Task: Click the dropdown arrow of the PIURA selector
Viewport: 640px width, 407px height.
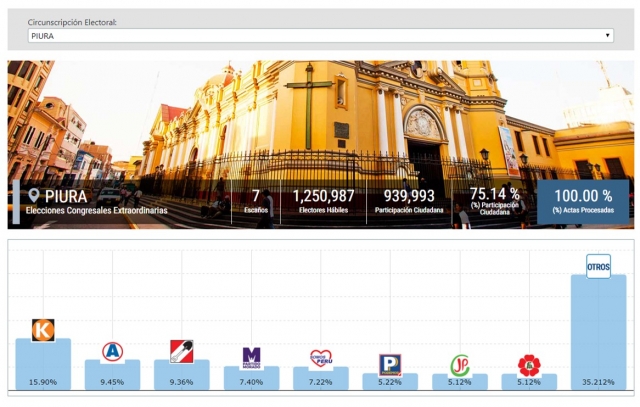Action: 607,36
